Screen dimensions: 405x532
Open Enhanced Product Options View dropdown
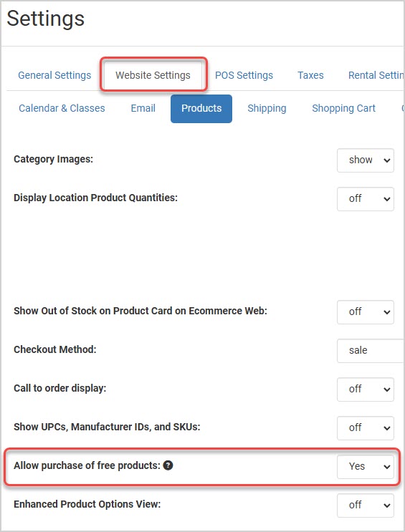[366, 506]
